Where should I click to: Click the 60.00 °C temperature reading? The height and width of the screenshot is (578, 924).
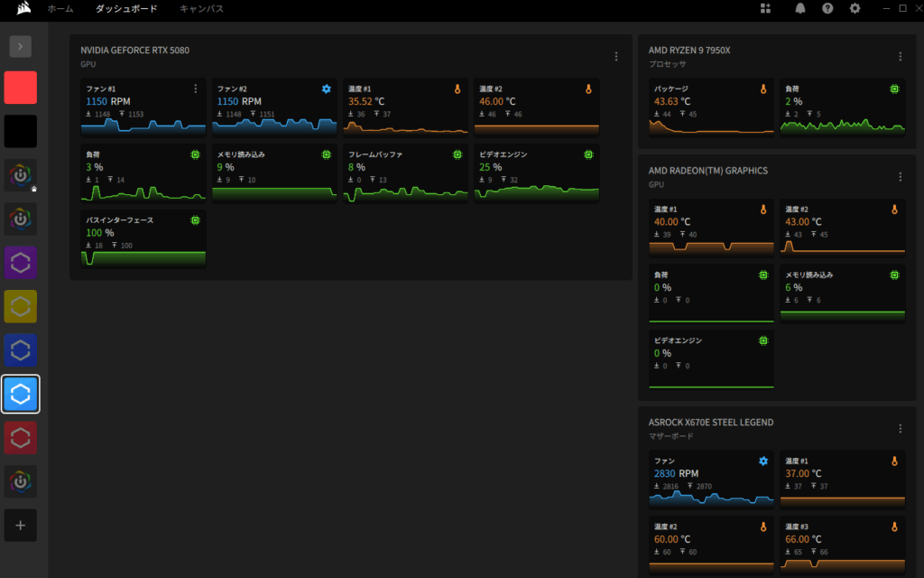click(671, 539)
